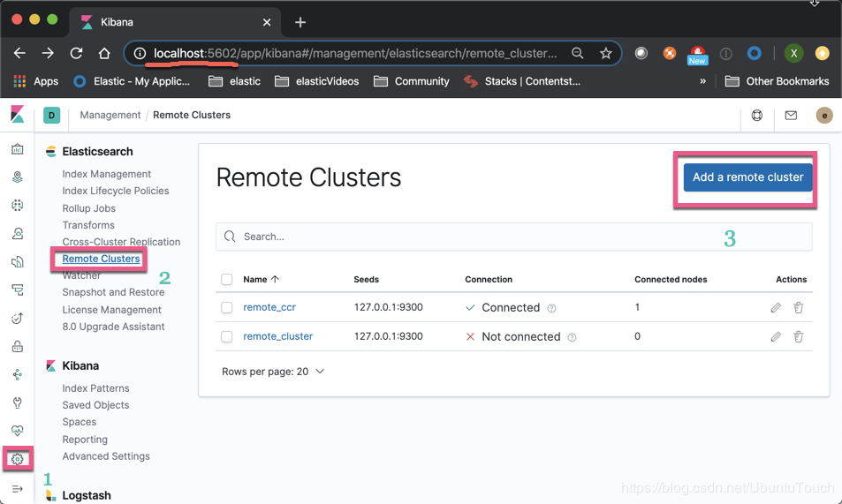Bookmark the page with star icon
The width and height of the screenshot is (842, 504).
click(606, 53)
